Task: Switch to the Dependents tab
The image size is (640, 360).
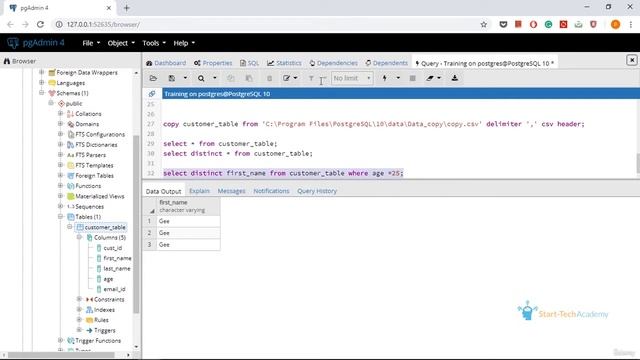Action: coord(387,63)
